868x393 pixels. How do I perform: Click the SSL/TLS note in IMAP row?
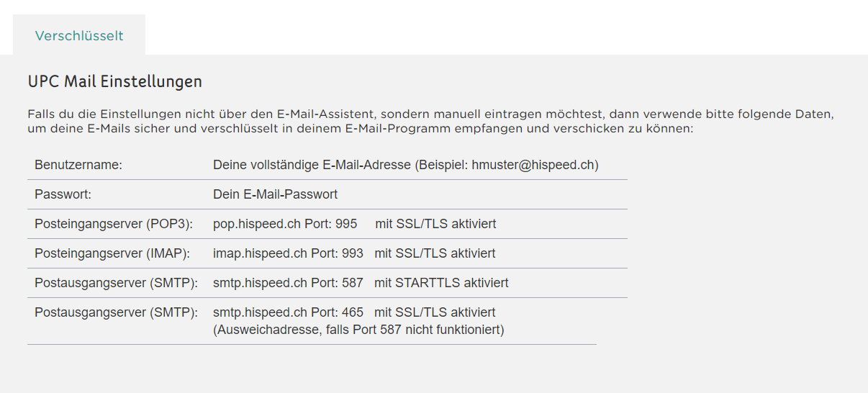pos(435,253)
